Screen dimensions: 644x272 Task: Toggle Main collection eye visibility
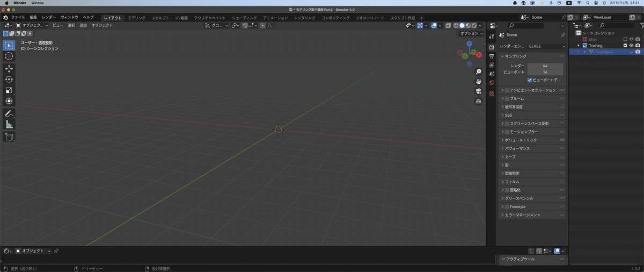631,39
